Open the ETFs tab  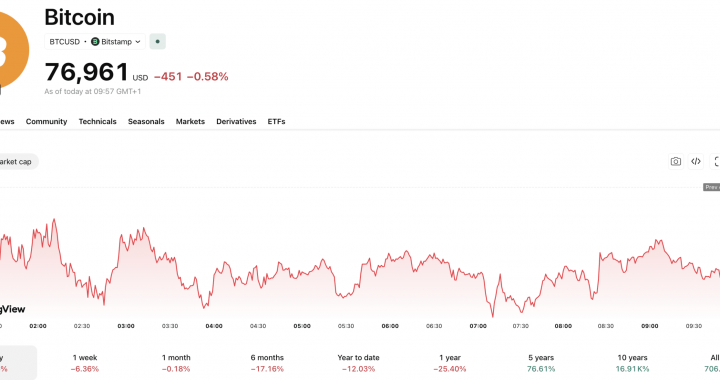coord(276,122)
